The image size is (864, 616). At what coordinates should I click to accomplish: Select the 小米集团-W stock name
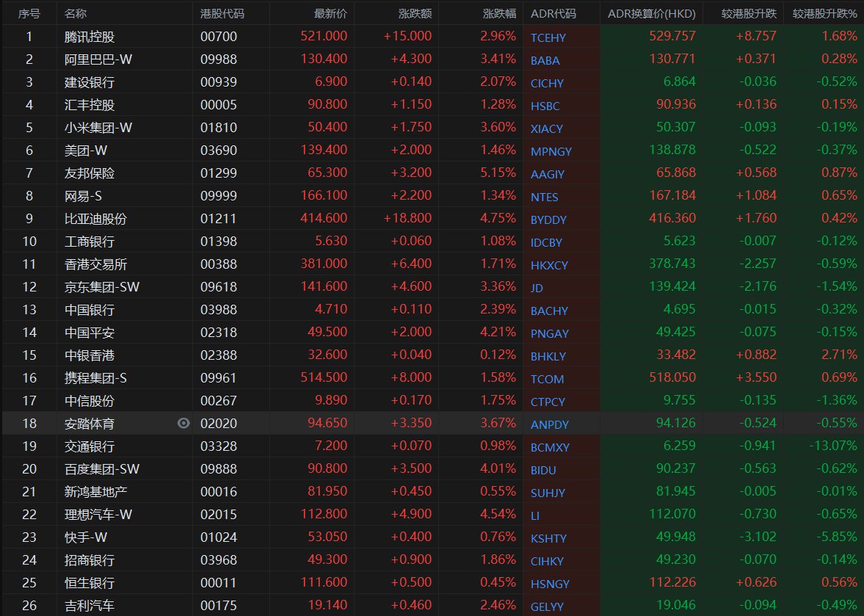(x=98, y=128)
